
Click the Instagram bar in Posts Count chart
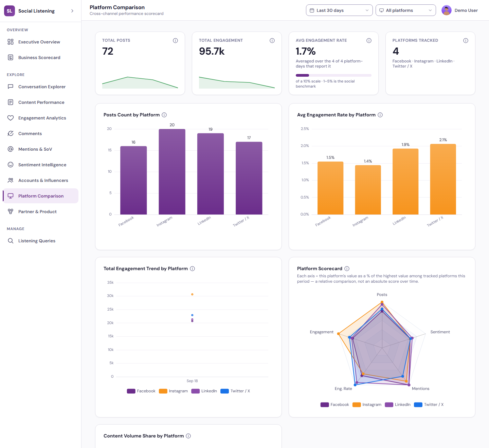click(172, 172)
